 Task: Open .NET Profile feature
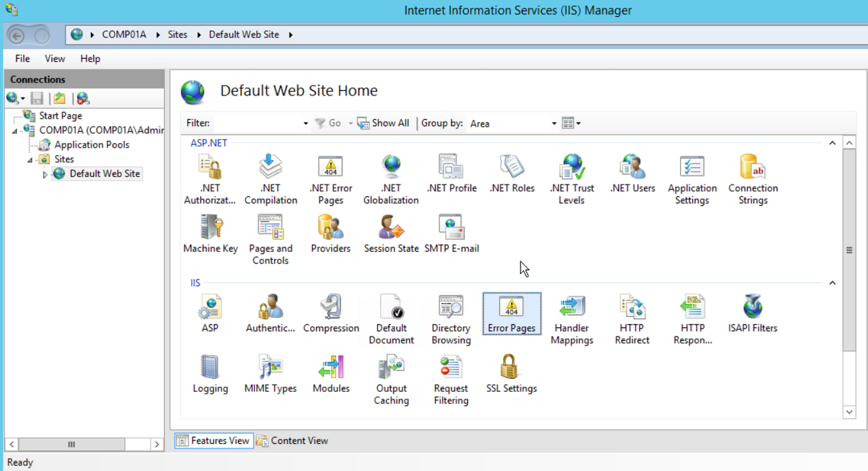452,174
